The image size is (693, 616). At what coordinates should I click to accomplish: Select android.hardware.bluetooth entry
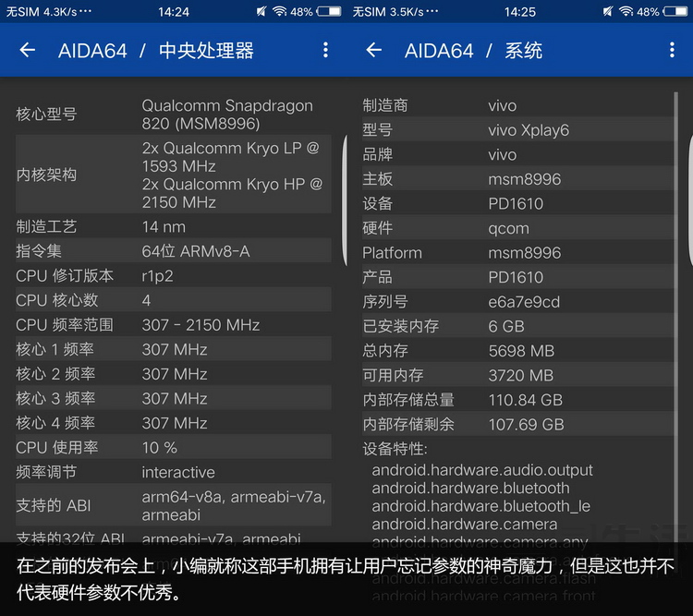470,488
